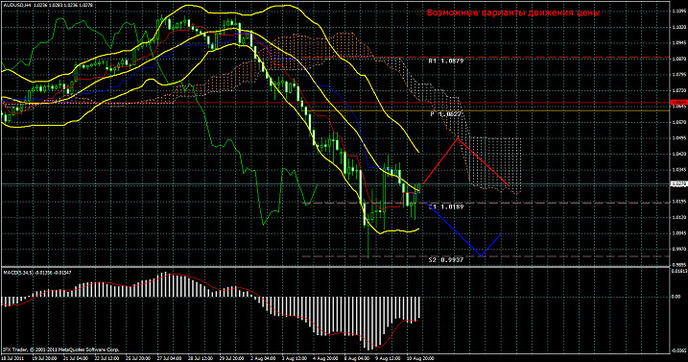The image size is (688, 362).
Task: Select the pivot P 1.0622 level label
Action: [x=446, y=114]
